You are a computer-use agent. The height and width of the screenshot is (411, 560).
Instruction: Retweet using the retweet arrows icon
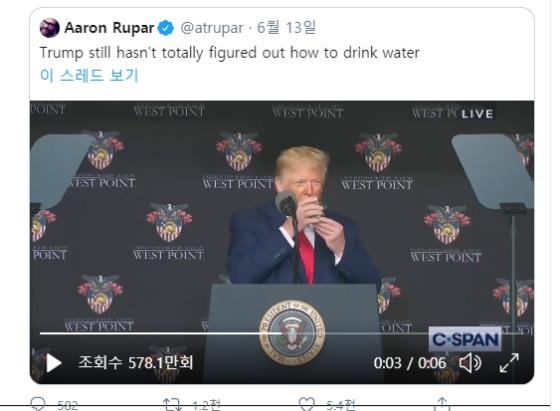point(172,405)
